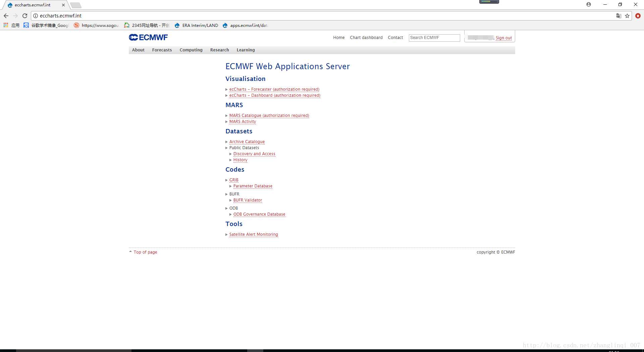Open Parameter Database link

pos(253,186)
